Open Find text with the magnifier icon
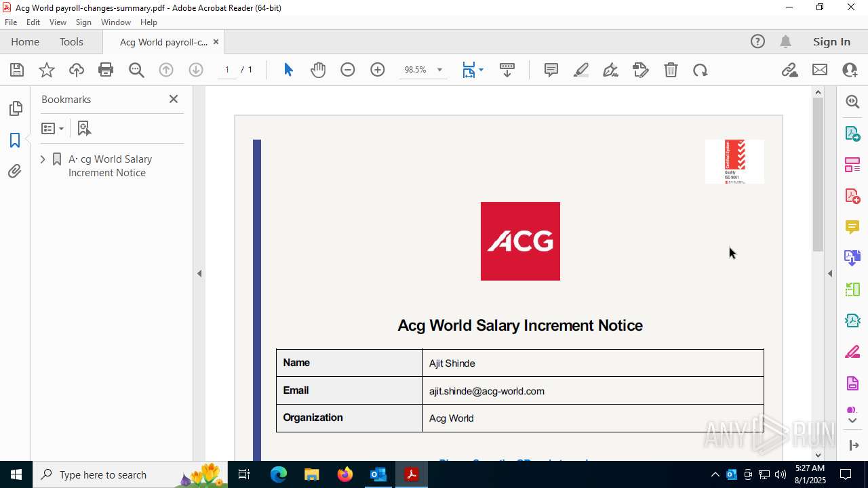Image resolution: width=868 pixels, height=488 pixels. point(136,70)
